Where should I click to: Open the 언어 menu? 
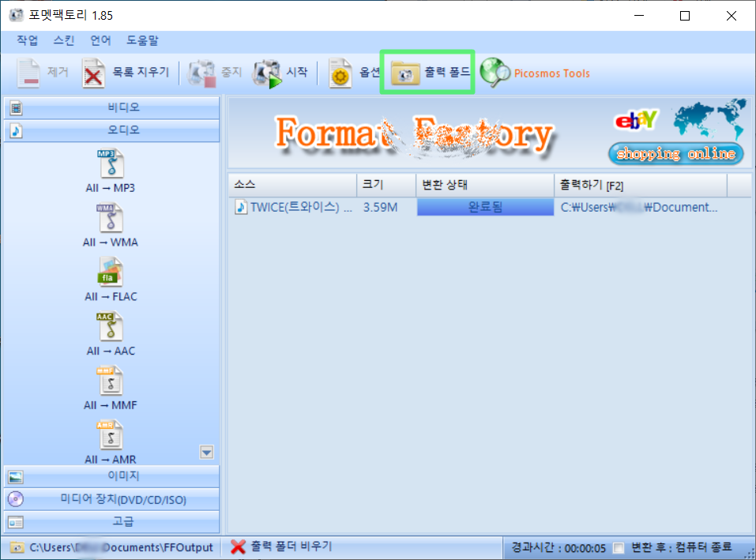101,40
